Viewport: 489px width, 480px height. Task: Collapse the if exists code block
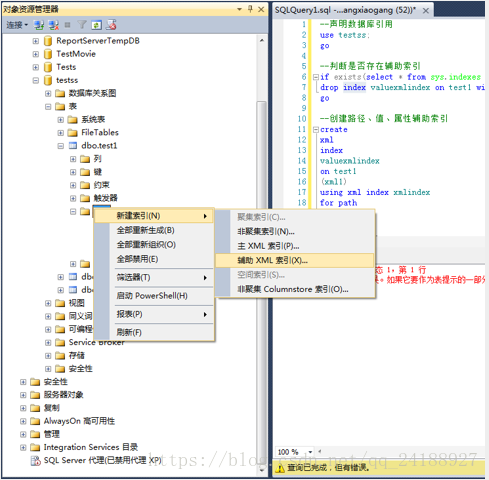click(x=316, y=77)
